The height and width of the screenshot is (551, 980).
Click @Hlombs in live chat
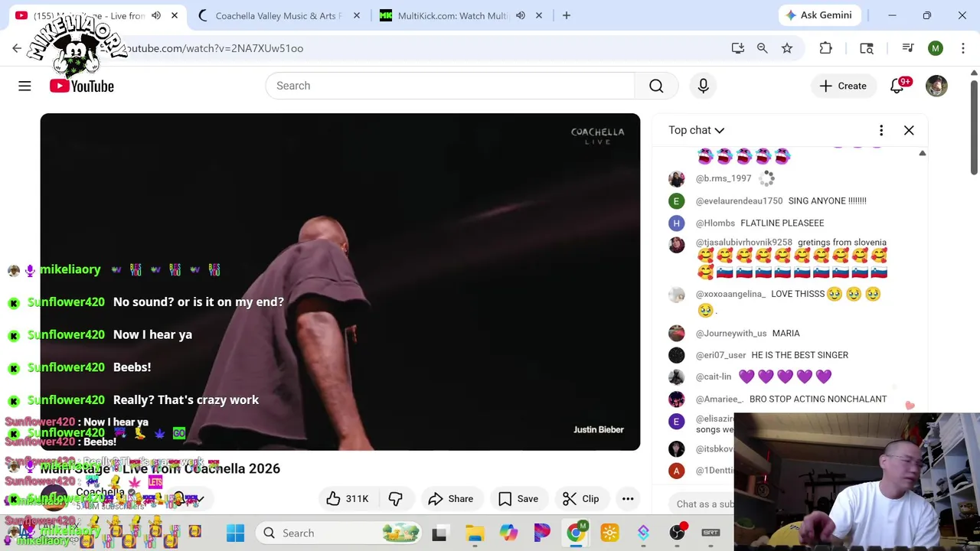[715, 223]
